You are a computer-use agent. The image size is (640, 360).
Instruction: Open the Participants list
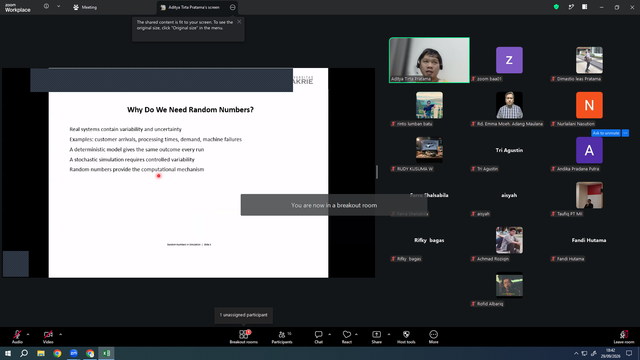tap(282, 337)
